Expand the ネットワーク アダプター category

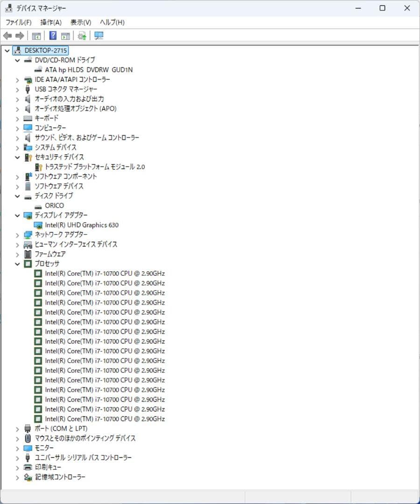click(x=17, y=234)
